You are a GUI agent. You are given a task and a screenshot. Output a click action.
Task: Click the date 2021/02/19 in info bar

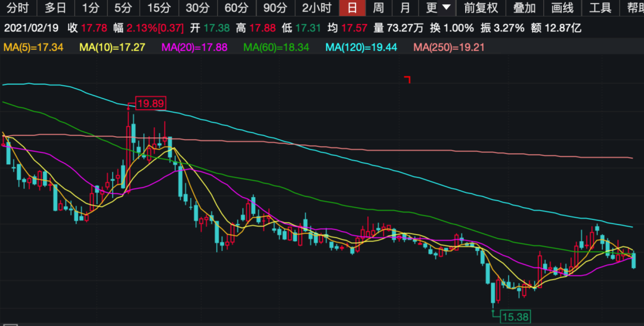tap(31, 28)
